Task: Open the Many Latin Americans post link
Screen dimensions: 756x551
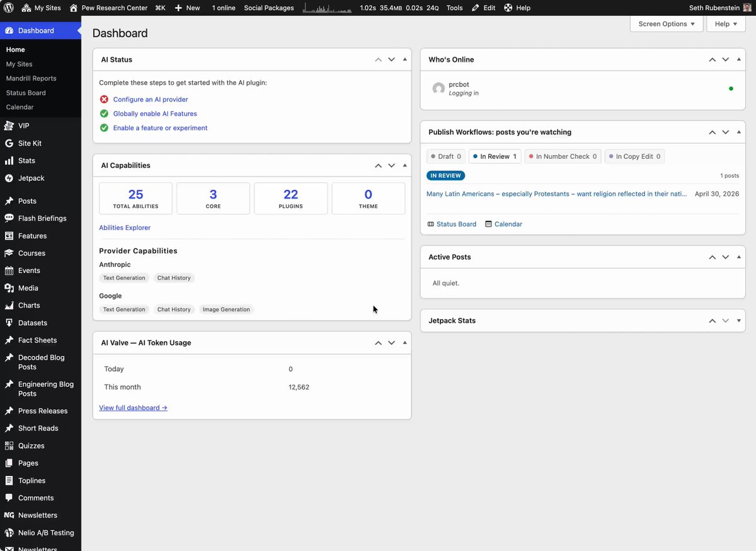Action: tap(557, 194)
